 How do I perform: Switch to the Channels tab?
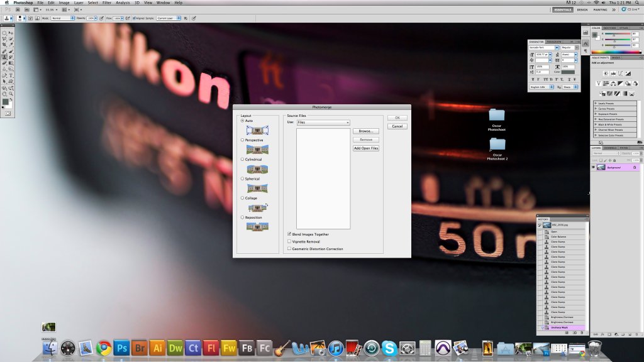tap(610, 148)
